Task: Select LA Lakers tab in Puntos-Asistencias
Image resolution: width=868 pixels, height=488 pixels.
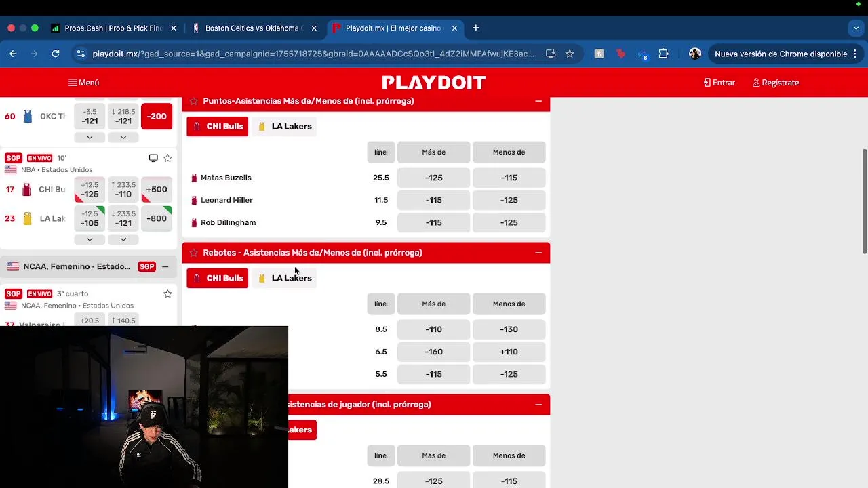Action: point(285,126)
